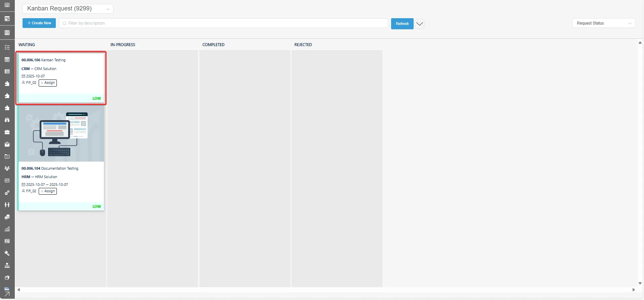Click Fifi_02 on the Documentation Testing card
644x300 pixels.
pyautogui.click(x=31, y=191)
